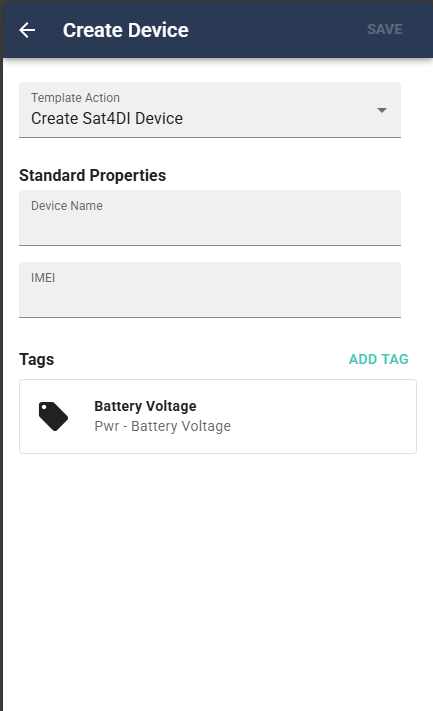Open the Battery Voltage tag card
This screenshot has height=711, width=433.
coord(218,416)
